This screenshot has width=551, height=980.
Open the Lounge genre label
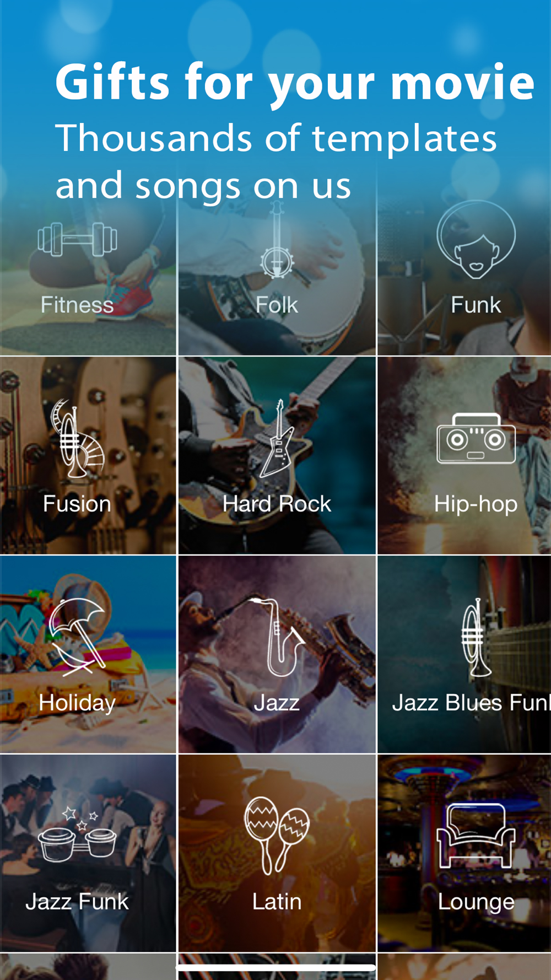coord(476,902)
